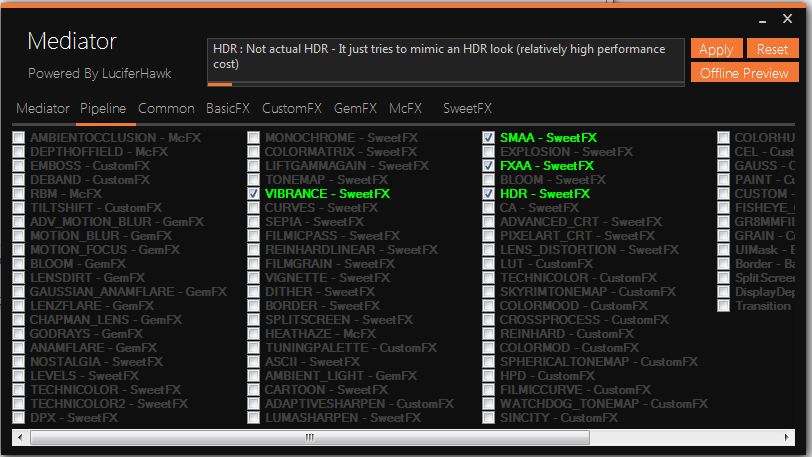Click the LENZFLARE - GemFX label

[x=92, y=306]
